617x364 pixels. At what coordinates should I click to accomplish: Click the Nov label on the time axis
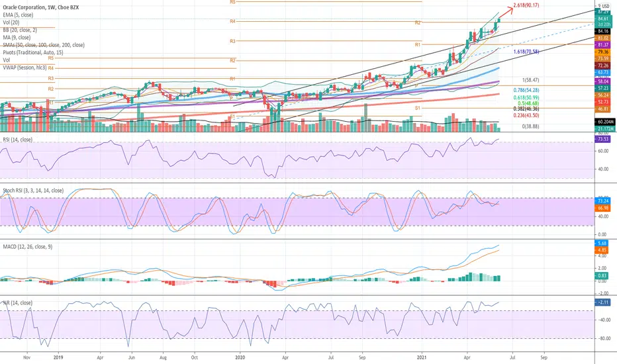tap(26, 357)
